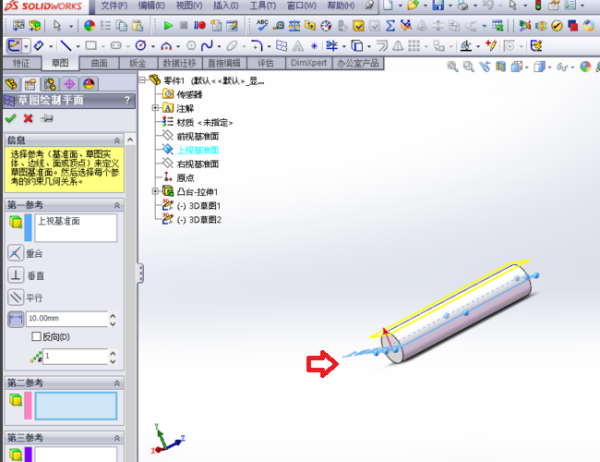The height and width of the screenshot is (462, 600).
Task: Open the FeatureManager design tree tab
Action: [11, 83]
